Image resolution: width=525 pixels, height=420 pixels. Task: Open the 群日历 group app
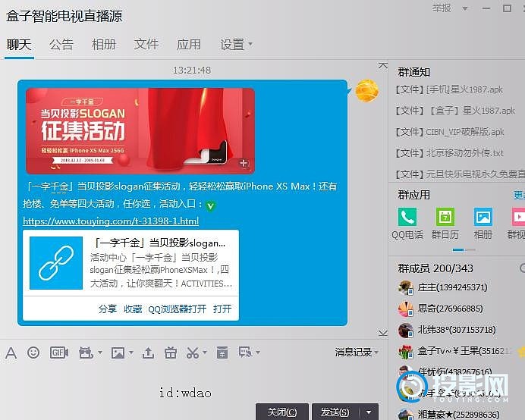(x=445, y=217)
